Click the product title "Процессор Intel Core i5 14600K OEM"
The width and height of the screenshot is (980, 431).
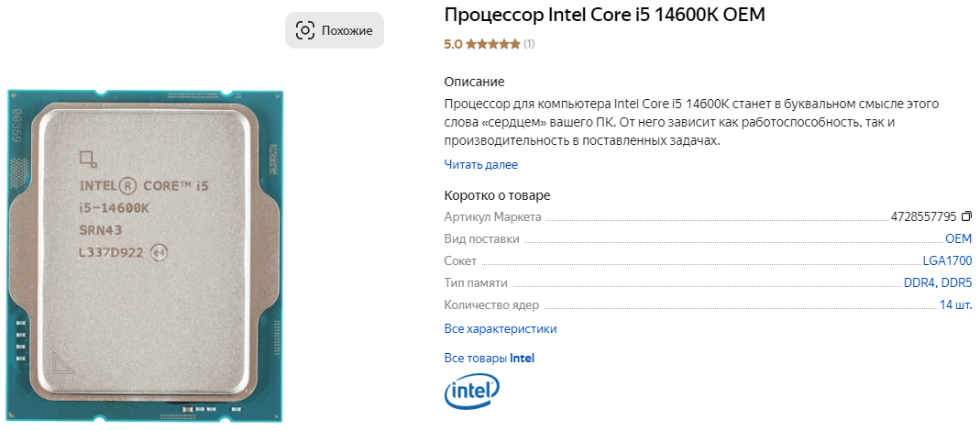604,16
